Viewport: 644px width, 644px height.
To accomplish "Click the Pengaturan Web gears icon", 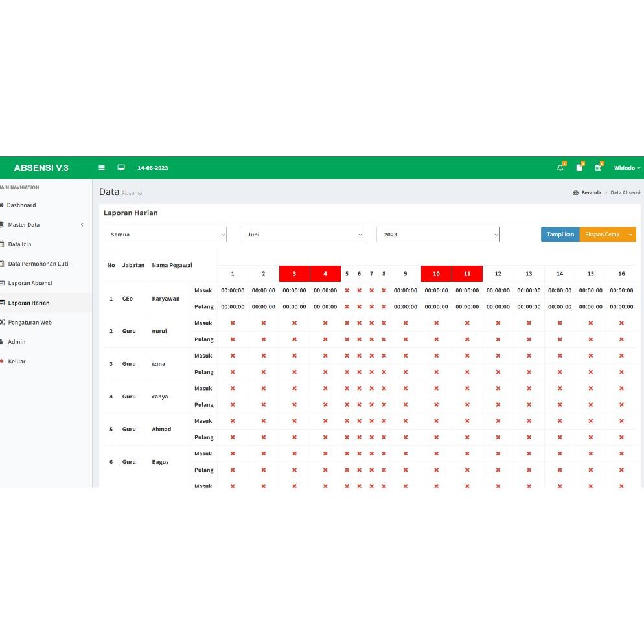I will click(x=2, y=322).
